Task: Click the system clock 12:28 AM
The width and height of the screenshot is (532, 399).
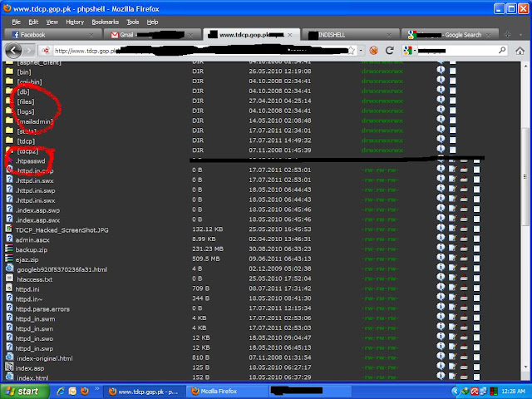Action: point(514,392)
